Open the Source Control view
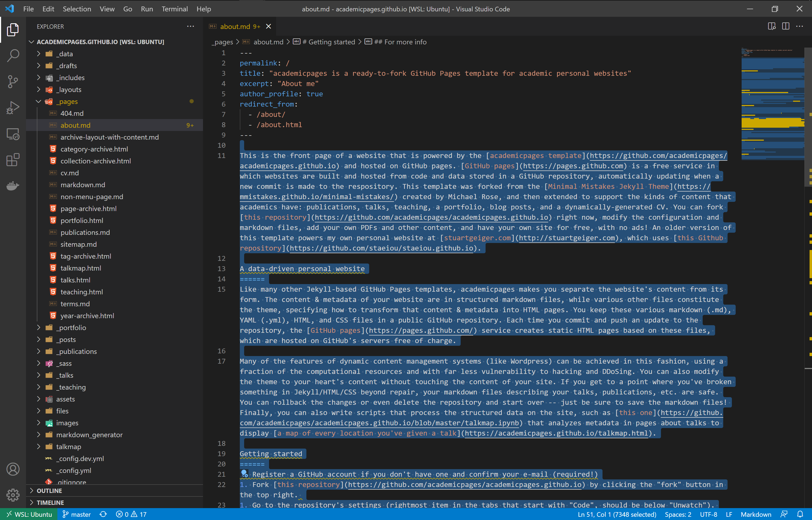Screen dimensions: 812x520 tap(13, 81)
